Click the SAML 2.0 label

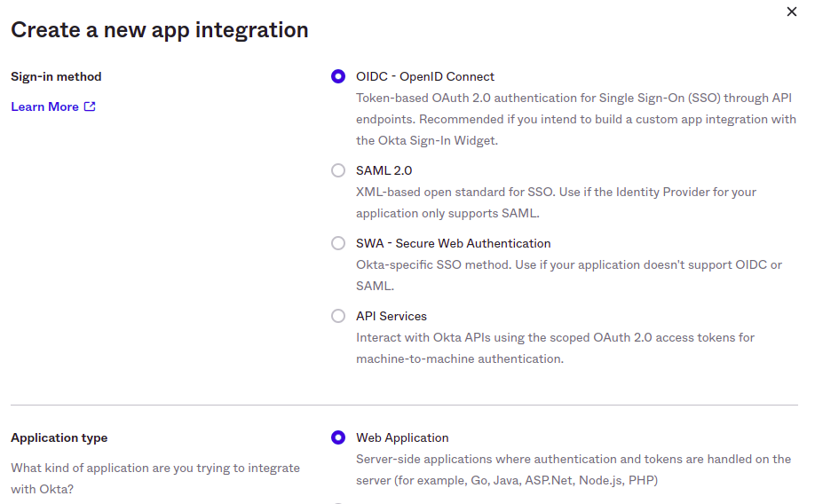point(384,170)
